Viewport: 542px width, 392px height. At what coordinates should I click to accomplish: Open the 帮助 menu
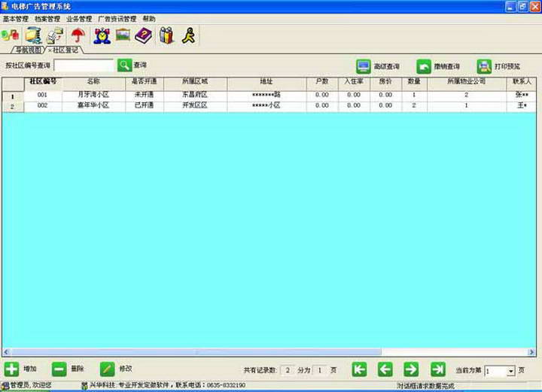click(x=149, y=19)
